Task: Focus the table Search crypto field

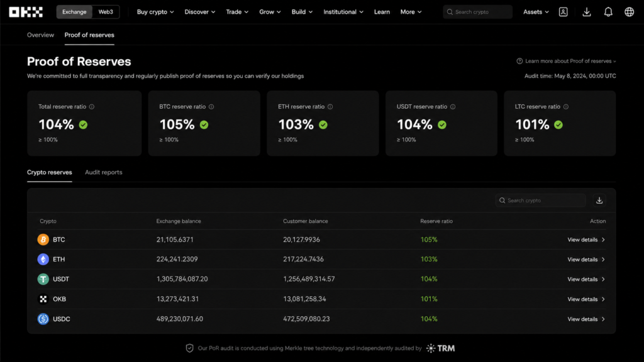Action: (540, 200)
